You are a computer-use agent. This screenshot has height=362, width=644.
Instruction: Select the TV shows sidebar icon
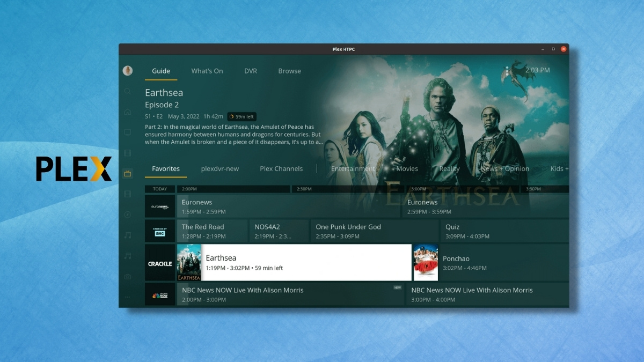[x=127, y=132]
